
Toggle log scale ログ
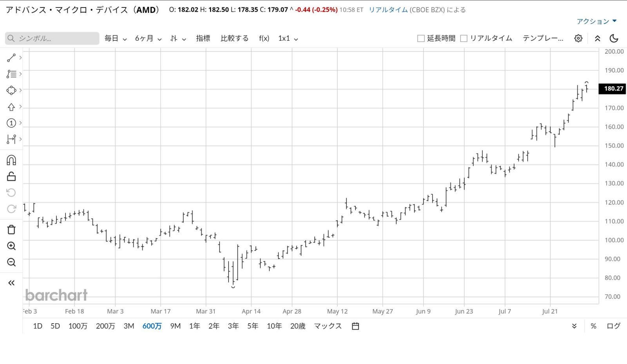pyautogui.click(x=613, y=326)
